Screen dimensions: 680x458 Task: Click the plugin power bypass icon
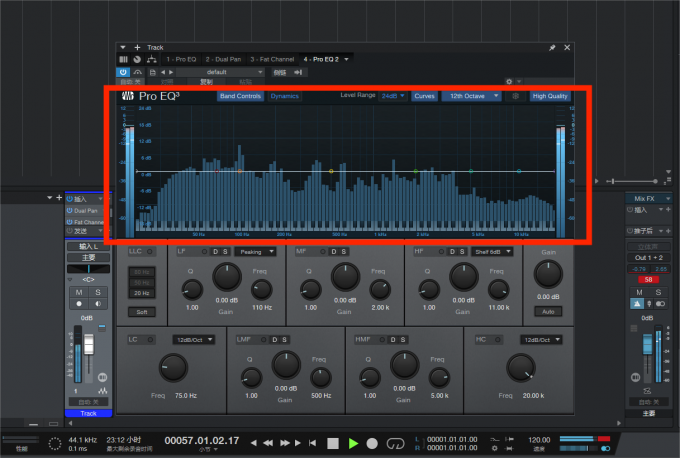coord(122,72)
